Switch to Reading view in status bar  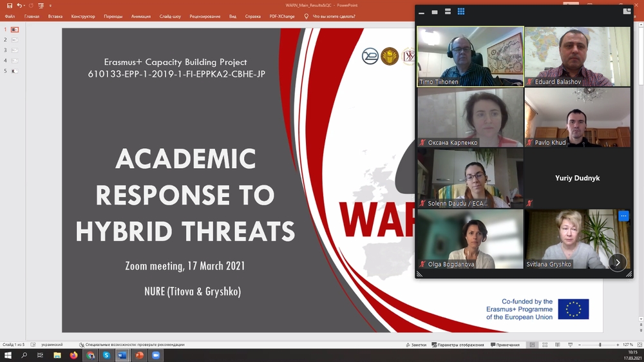point(557,345)
